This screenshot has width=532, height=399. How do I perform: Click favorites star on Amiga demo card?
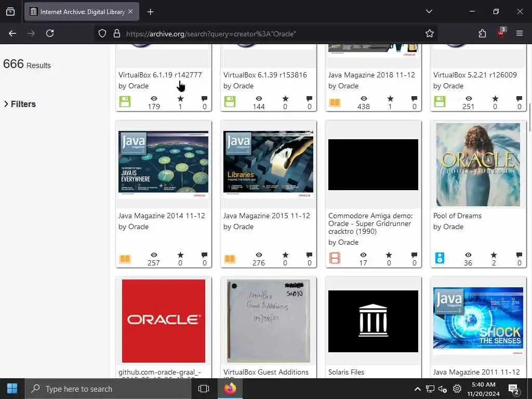[x=389, y=255]
